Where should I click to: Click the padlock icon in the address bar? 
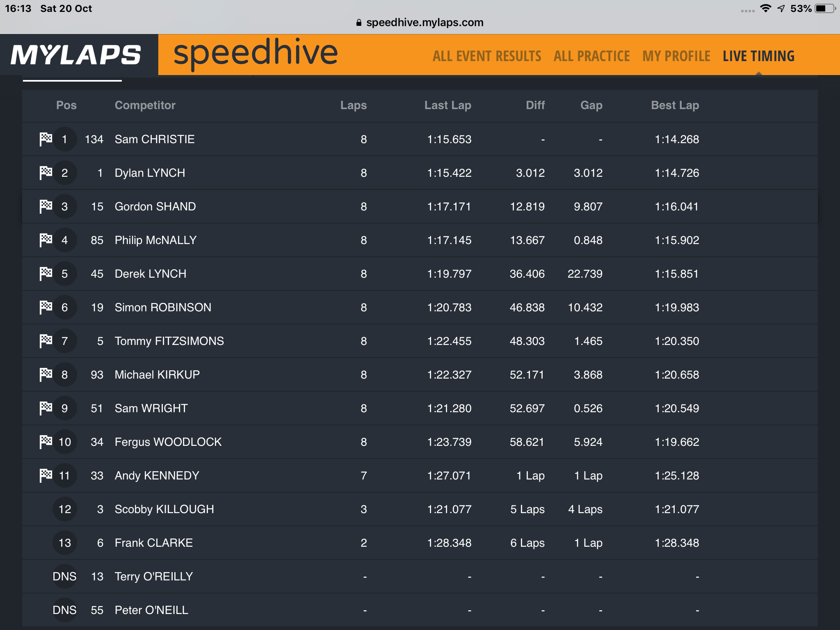click(359, 23)
